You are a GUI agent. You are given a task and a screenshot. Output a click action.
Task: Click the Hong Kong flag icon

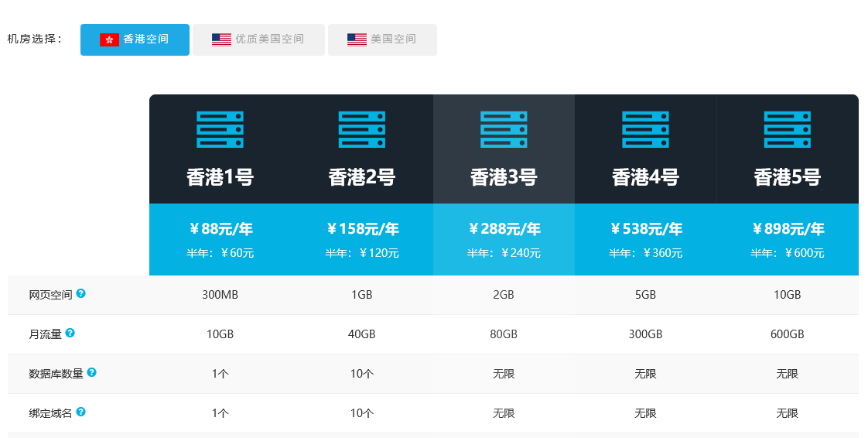(110, 39)
